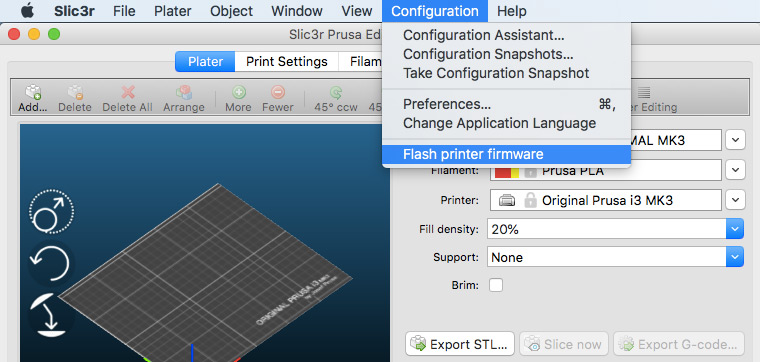Click the Slice now button
The width and height of the screenshot is (760, 362).
click(564, 344)
